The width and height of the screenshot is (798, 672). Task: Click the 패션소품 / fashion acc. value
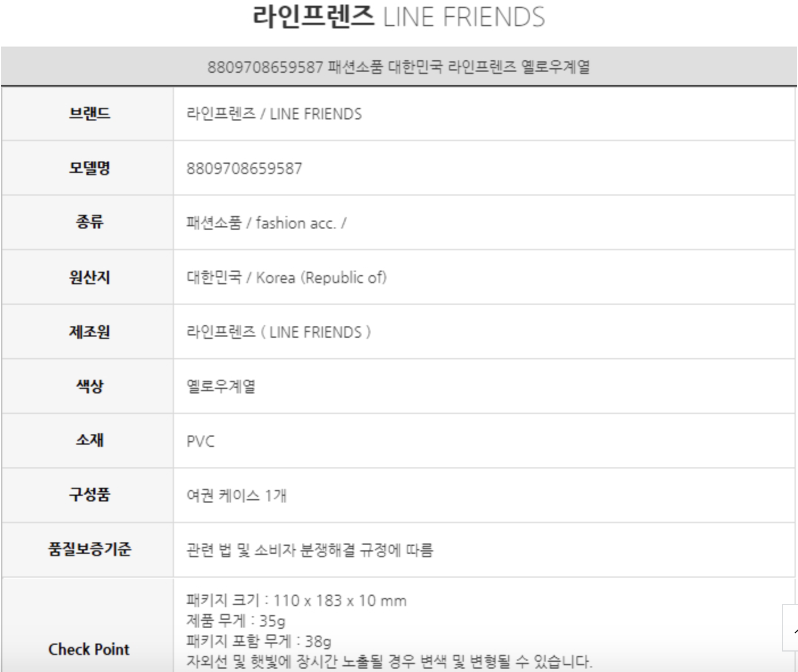point(266,223)
